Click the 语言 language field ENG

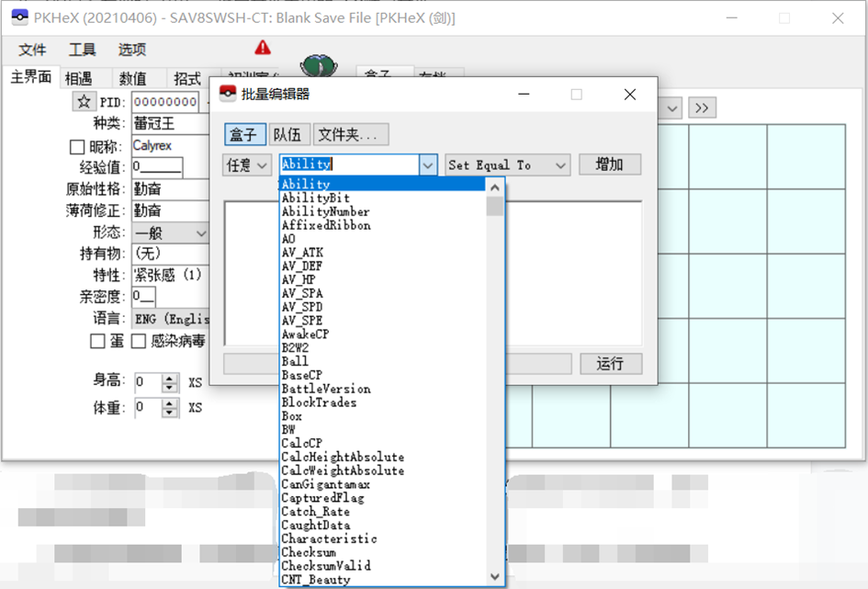point(170,319)
